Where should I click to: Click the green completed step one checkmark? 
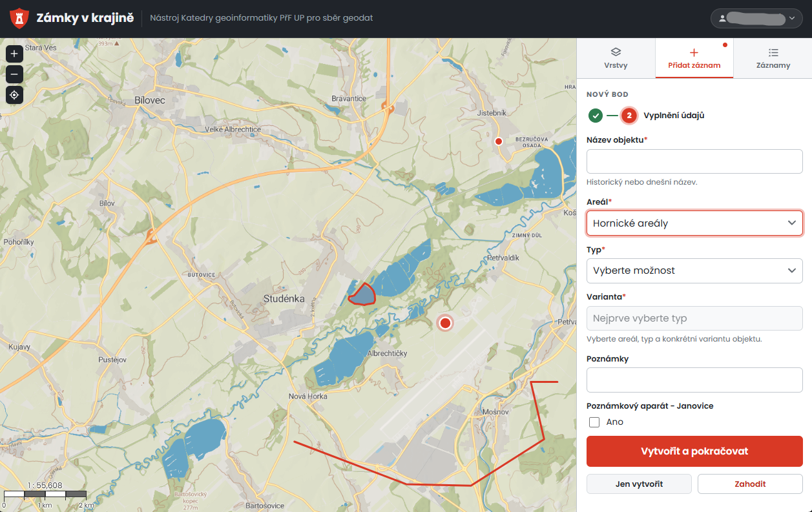pos(596,116)
